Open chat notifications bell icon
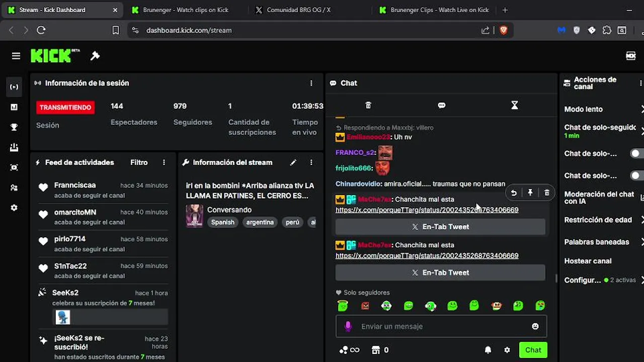 point(488,350)
